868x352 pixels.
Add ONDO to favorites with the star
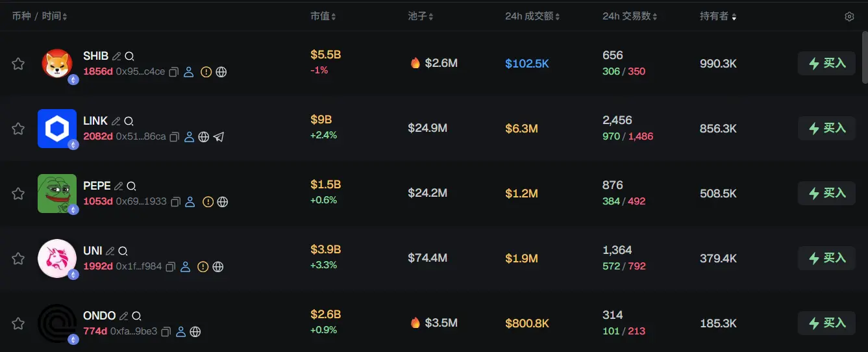[x=18, y=323]
